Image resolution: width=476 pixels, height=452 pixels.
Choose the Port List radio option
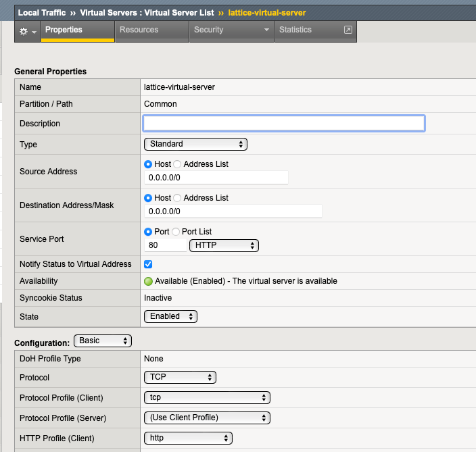point(176,232)
